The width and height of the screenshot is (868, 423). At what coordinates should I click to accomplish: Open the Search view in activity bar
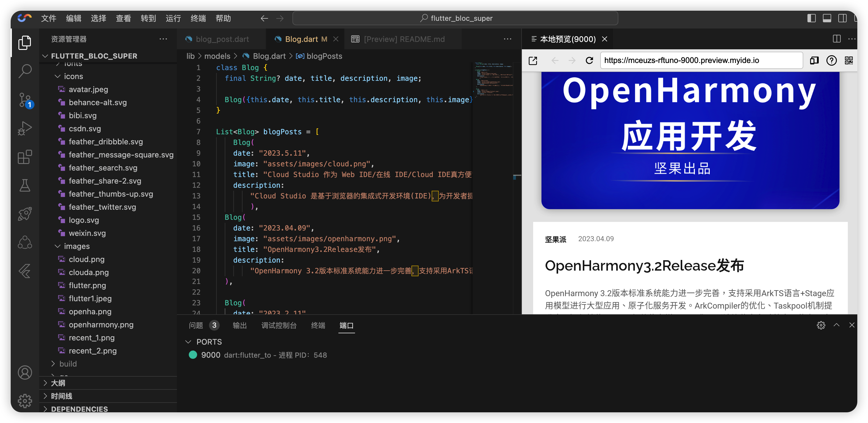tap(25, 71)
